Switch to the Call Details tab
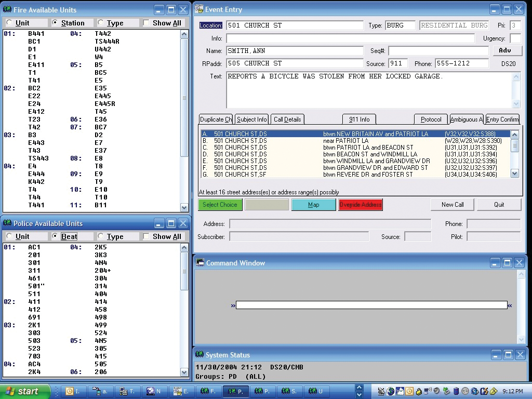 tap(287, 119)
